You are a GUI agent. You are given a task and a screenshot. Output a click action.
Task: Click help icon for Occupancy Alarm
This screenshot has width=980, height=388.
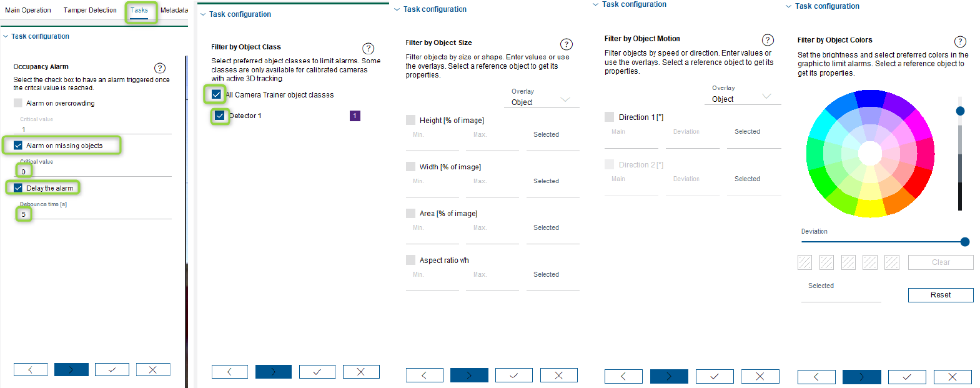(160, 68)
